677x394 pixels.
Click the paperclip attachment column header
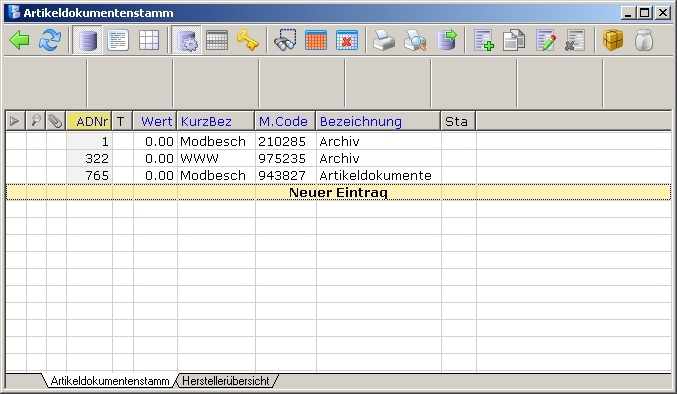point(56,121)
